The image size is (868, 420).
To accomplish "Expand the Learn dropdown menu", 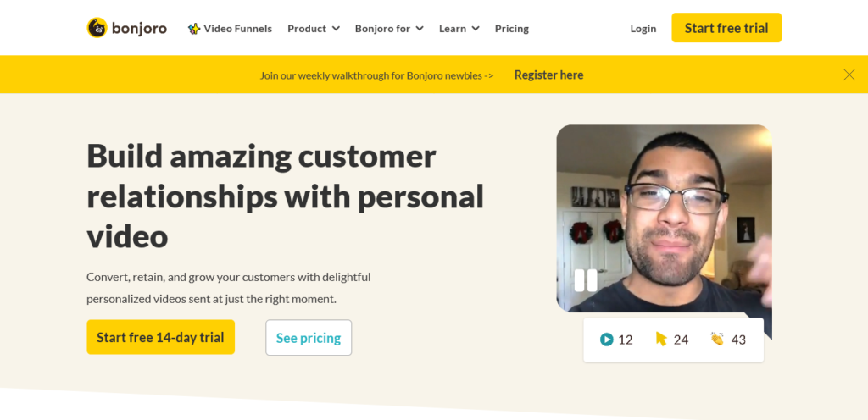I will coord(459,29).
